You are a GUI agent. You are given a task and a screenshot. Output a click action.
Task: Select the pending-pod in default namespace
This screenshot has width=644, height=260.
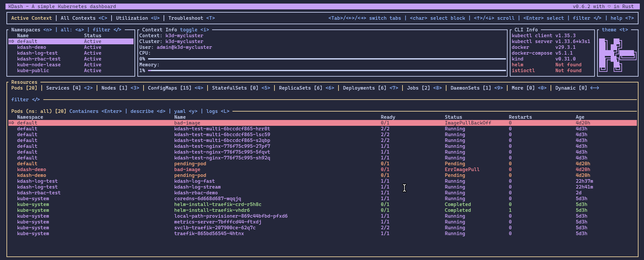coord(323,164)
